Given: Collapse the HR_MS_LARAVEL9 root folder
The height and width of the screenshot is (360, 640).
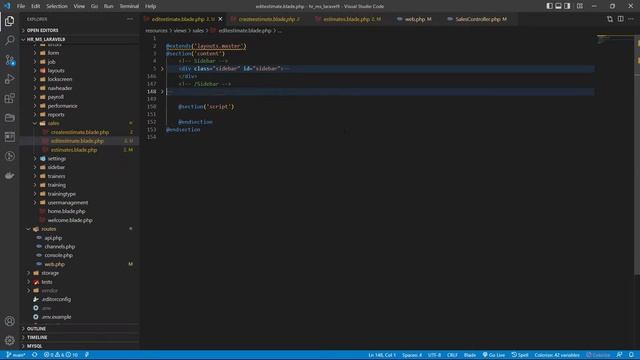Looking at the screenshot, I should click(46, 39).
